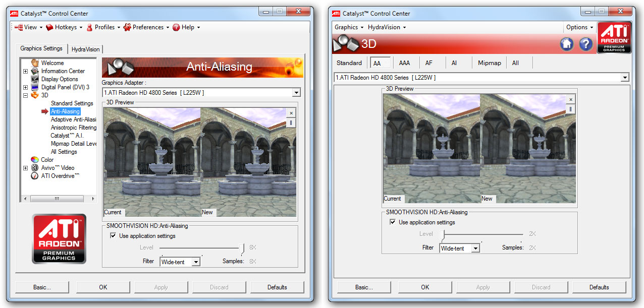644x308 pixels.
Task: Click the Avivo Video film reel icon
Action: (x=35, y=168)
